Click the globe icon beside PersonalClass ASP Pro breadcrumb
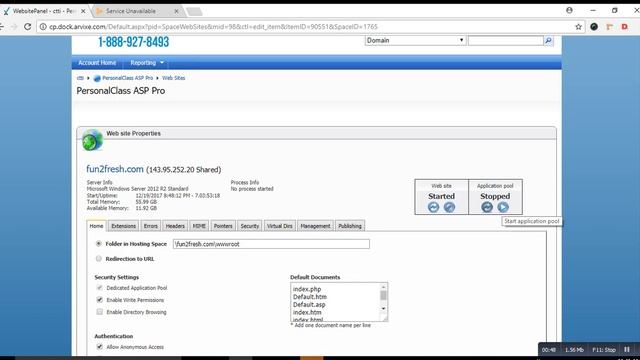The height and width of the screenshot is (360, 640). [97, 78]
